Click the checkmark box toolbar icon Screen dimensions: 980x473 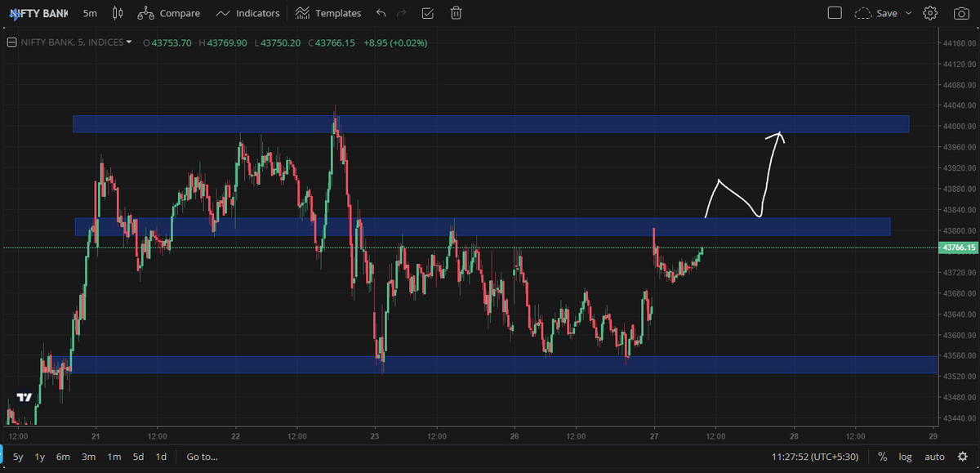click(x=428, y=13)
